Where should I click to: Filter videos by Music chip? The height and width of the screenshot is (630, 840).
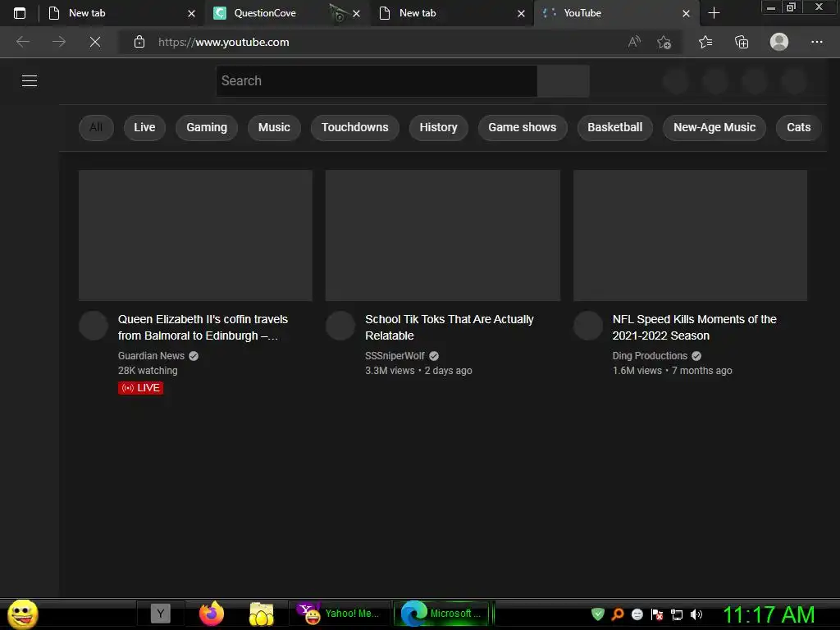click(x=274, y=127)
